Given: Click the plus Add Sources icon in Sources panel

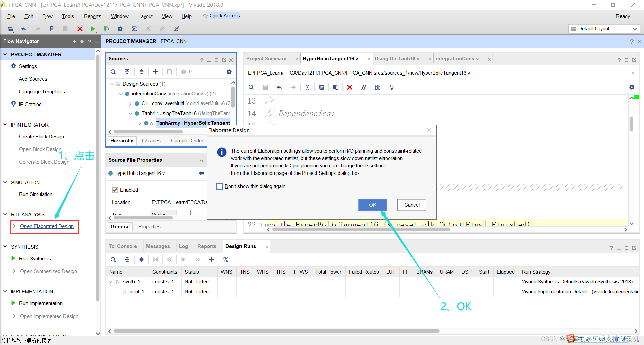Looking at the screenshot, I should [x=155, y=72].
